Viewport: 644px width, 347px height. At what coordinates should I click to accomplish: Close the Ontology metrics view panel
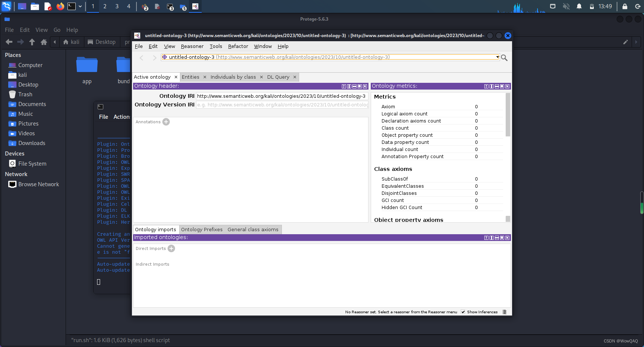[x=507, y=86]
